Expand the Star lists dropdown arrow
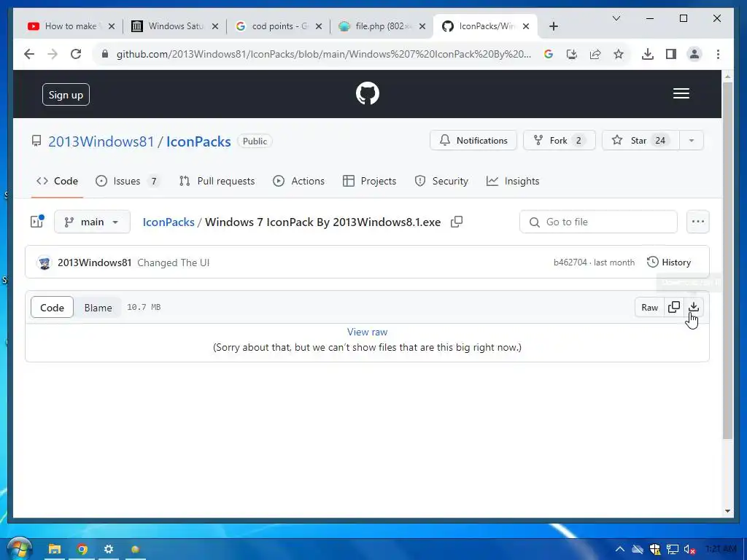 tap(692, 141)
